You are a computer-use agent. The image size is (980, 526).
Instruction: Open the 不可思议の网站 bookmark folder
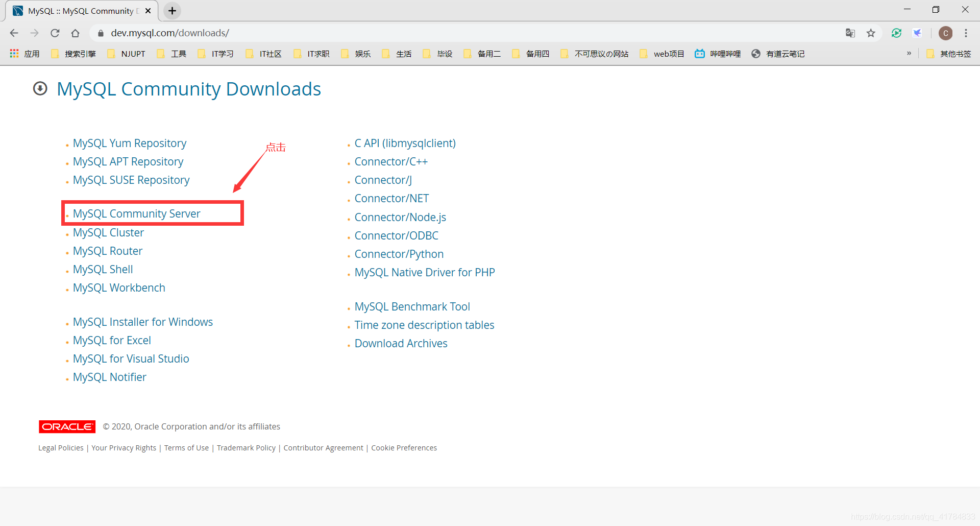595,54
